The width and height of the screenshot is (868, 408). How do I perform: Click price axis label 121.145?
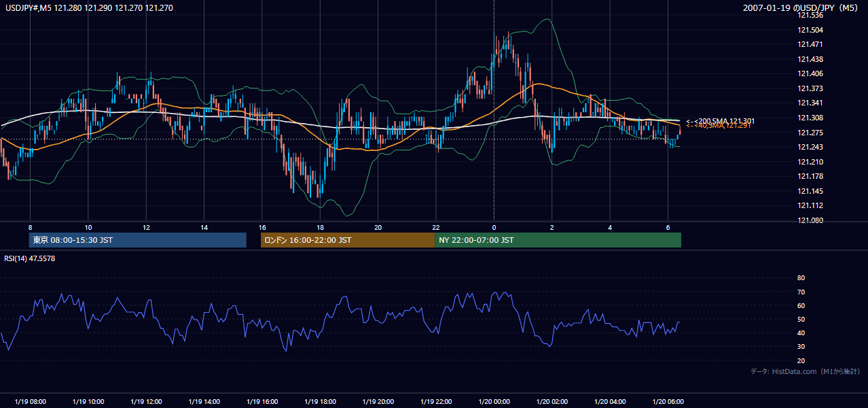tap(811, 191)
